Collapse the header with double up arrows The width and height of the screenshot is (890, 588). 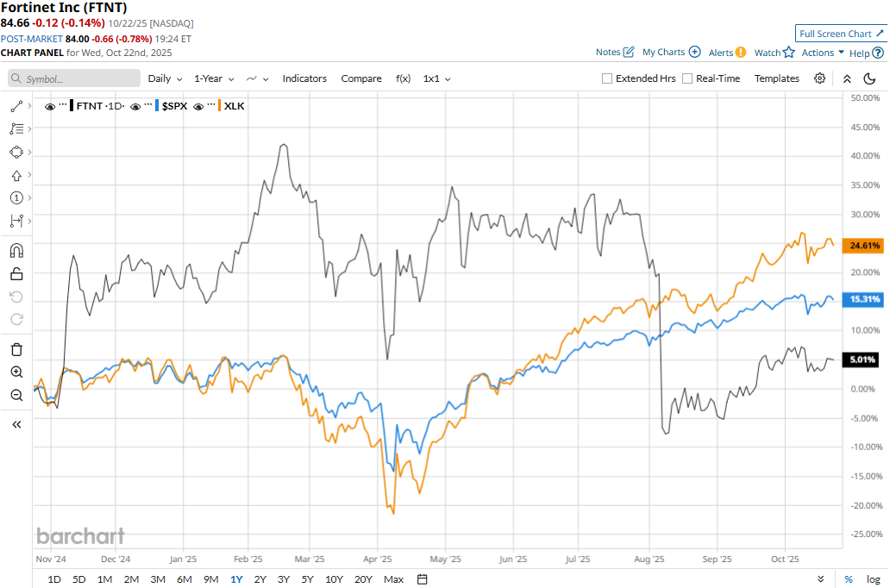(x=847, y=79)
